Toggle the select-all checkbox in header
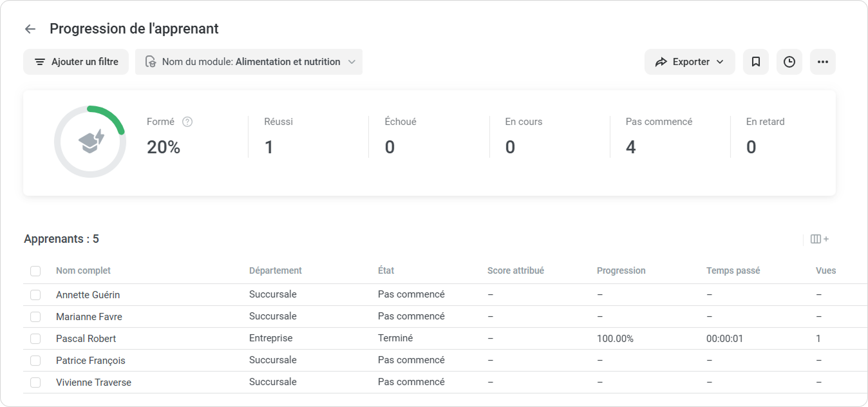This screenshot has height=407, width=868. (35, 271)
